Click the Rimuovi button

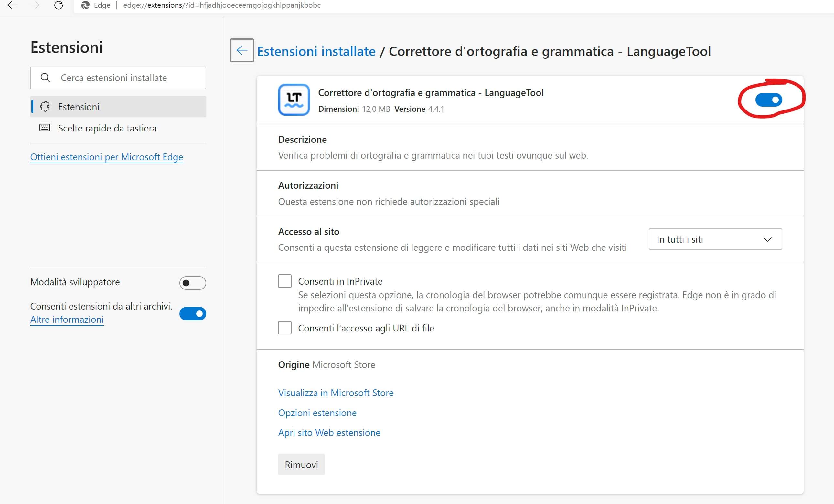pyautogui.click(x=301, y=465)
